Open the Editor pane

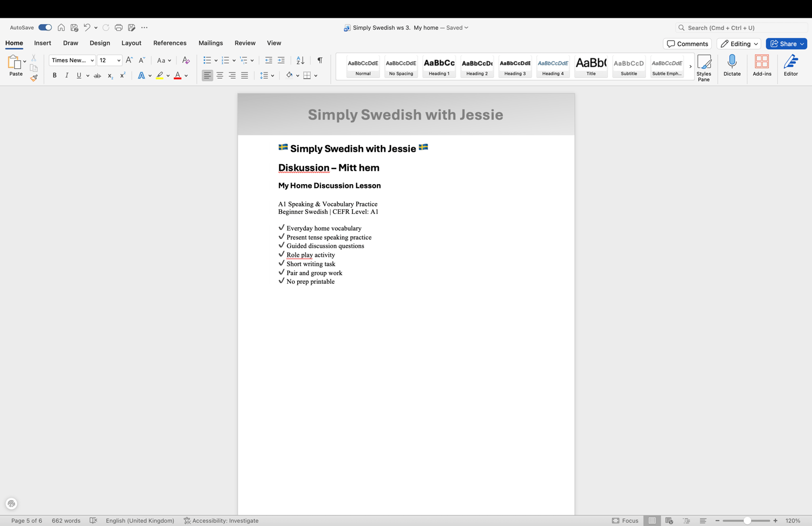coord(791,66)
